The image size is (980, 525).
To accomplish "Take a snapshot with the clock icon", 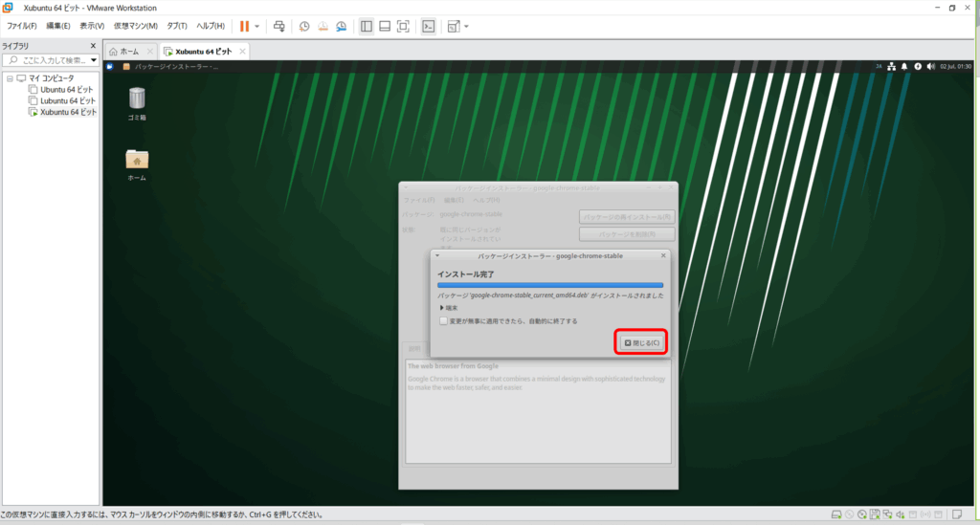I will tap(304, 26).
